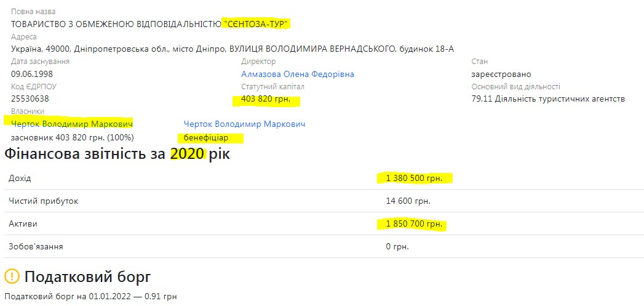Click the Податковий борг heading text
Screen dimensions: 644x306
[88, 277]
